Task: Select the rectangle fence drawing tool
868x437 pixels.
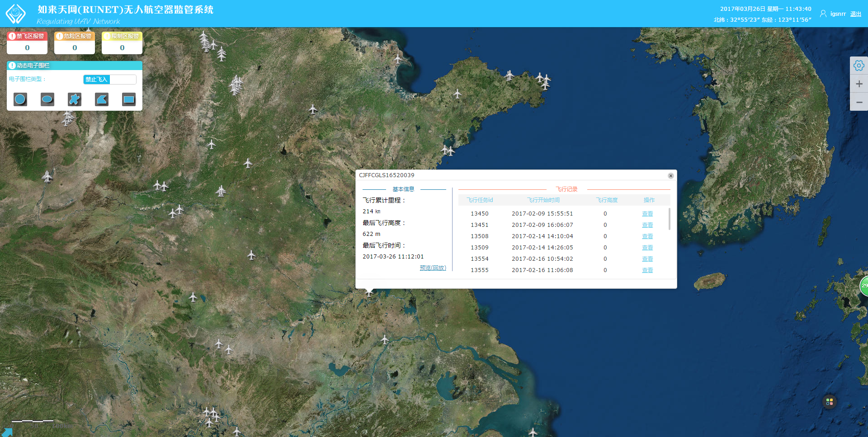Action: pyautogui.click(x=129, y=99)
